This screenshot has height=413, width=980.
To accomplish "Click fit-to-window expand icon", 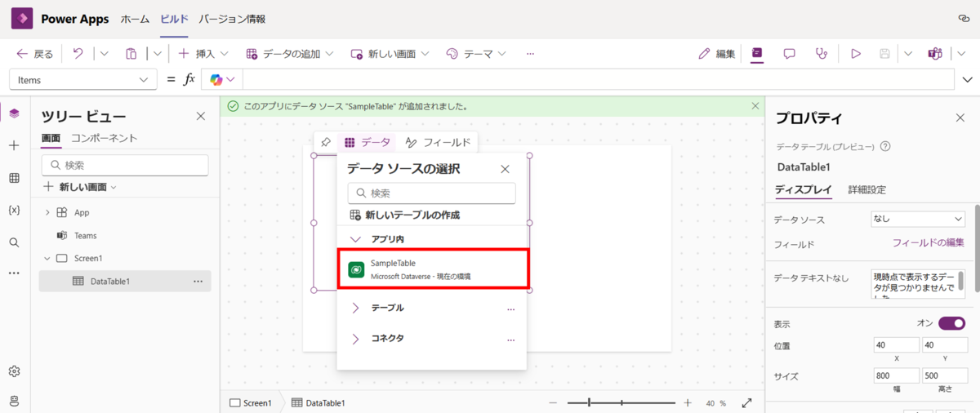I will click(x=746, y=403).
